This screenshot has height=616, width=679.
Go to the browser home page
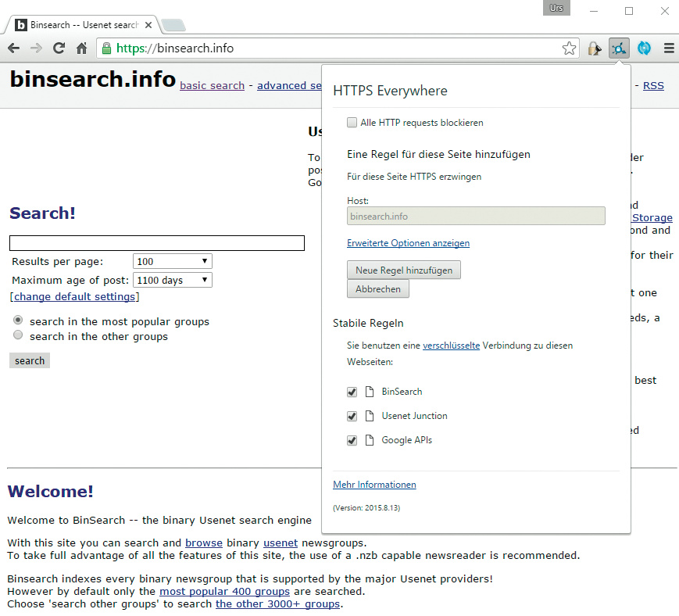81,48
